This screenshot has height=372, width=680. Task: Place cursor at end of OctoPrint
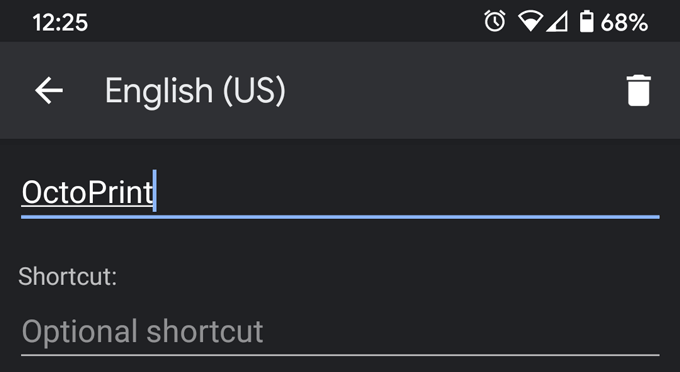(x=154, y=191)
